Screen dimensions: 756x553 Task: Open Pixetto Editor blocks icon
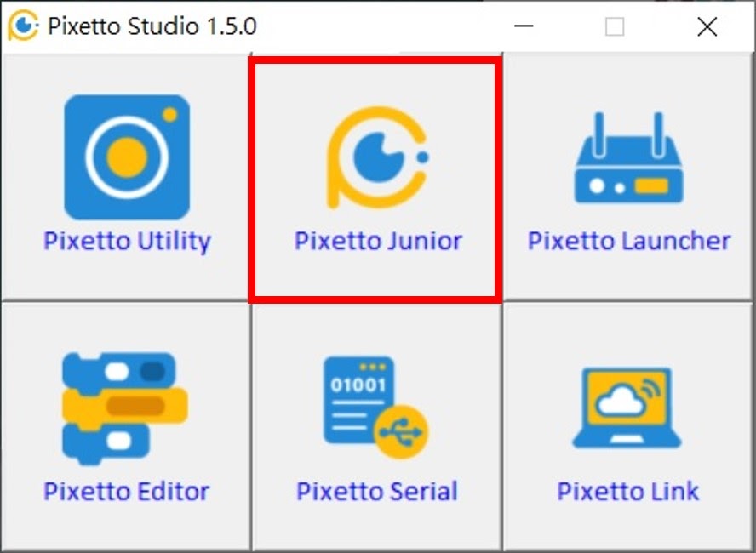point(125,409)
